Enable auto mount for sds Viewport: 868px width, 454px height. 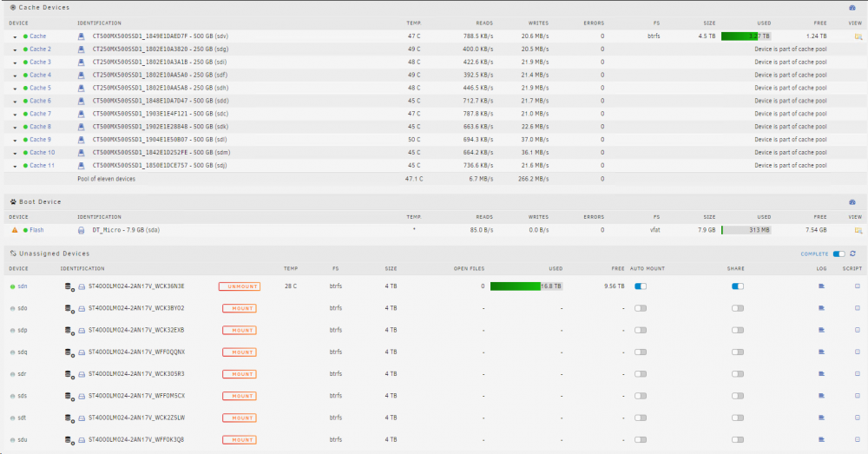[x=641, y=396]
